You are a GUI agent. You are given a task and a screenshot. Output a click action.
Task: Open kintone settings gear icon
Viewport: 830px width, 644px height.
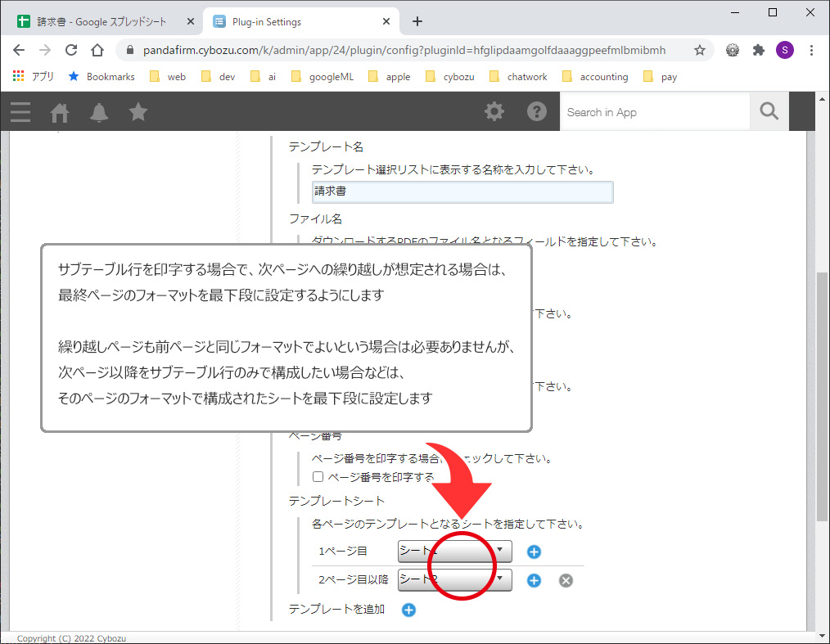click(x=494, y=112)
